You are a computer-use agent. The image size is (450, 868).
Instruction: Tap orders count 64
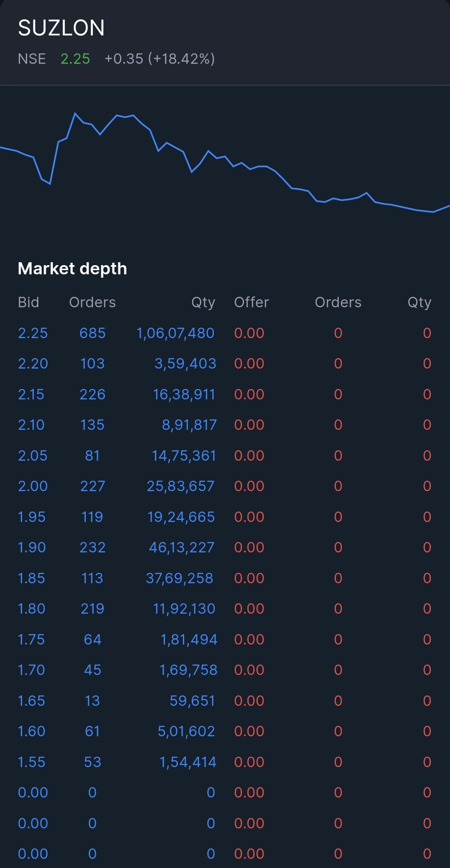92,640
